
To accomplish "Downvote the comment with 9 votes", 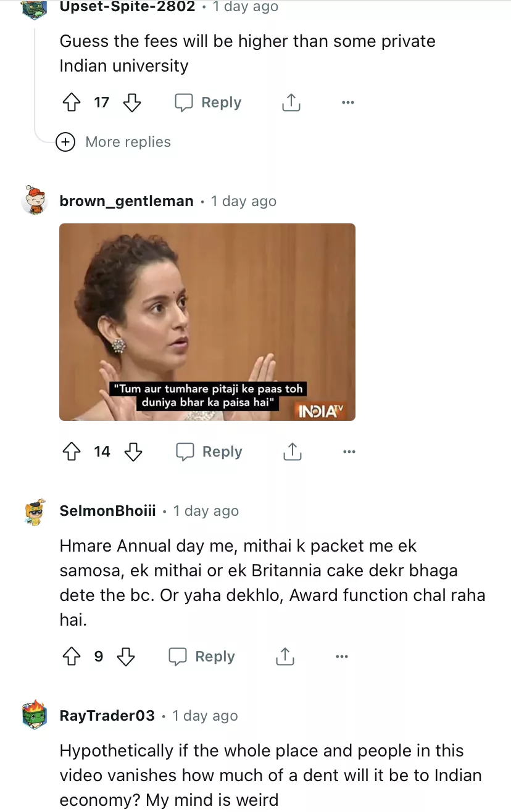I will (126, 657).
